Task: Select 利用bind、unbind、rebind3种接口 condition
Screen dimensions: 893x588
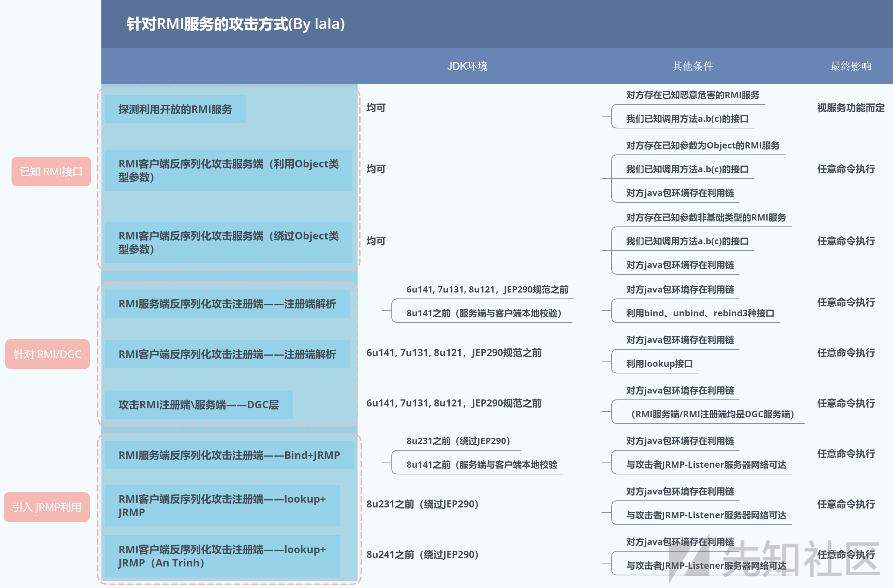Action: click(x=700, y=313)
